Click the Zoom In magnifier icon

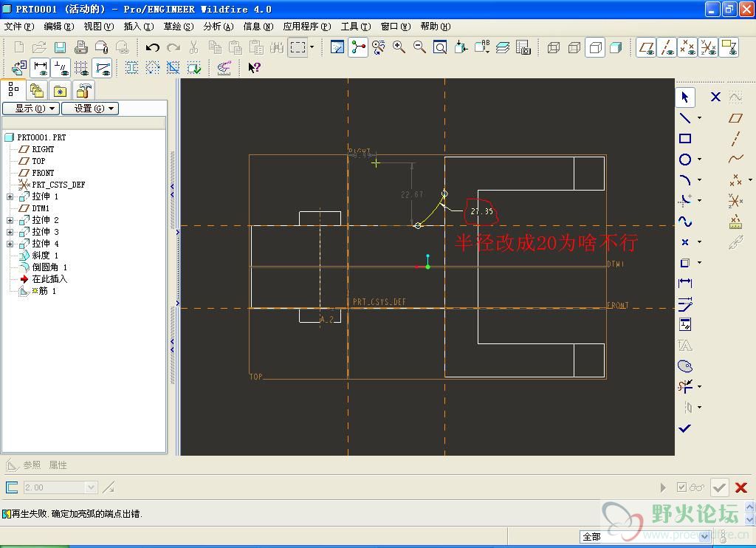pos(399,47)
